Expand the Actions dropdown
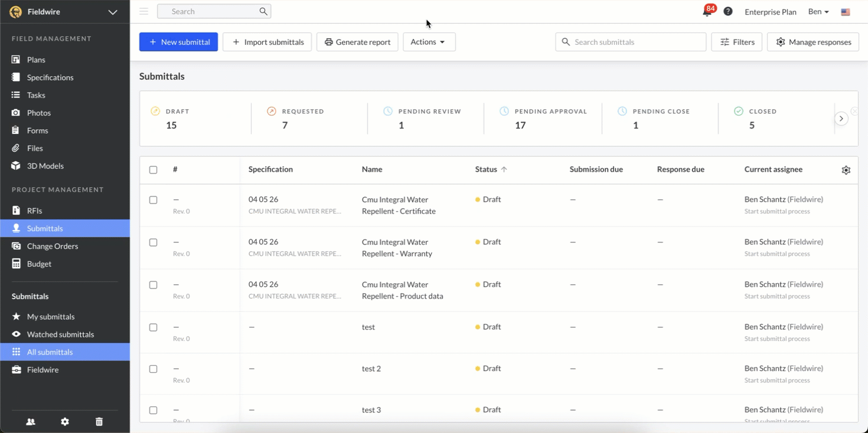This screenshot has width=868, height=433. tap(429, 42)
